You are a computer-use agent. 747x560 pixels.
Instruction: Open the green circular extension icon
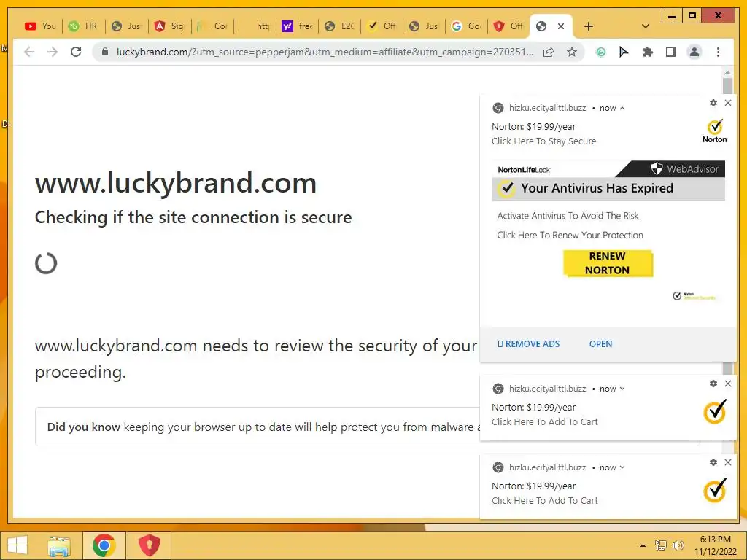[x=601, y=52]
